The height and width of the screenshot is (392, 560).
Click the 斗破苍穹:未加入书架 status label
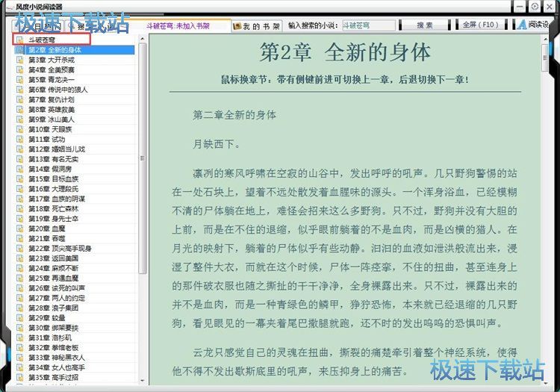tap(178, 25)
